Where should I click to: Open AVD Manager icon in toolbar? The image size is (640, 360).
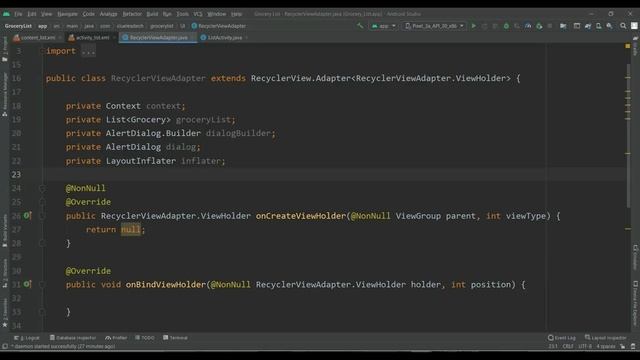pyautogui.click(x=598, y=26)
